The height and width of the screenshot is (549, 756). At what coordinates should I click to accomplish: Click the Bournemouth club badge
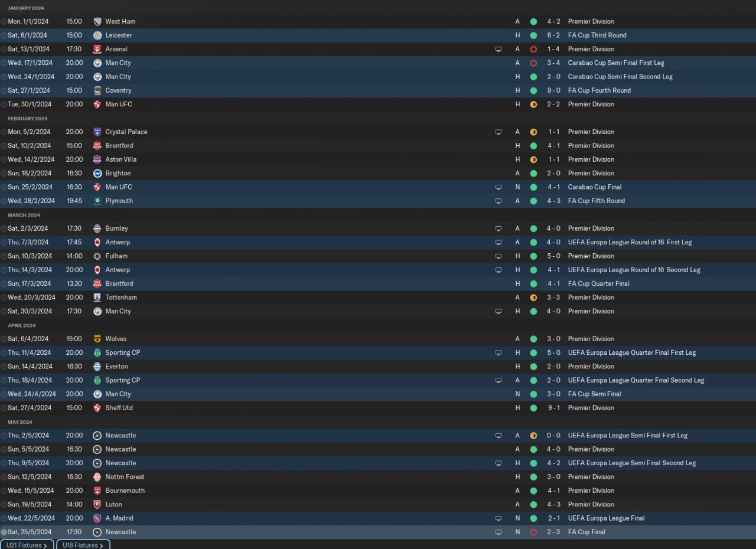click(x=97, y=491)
